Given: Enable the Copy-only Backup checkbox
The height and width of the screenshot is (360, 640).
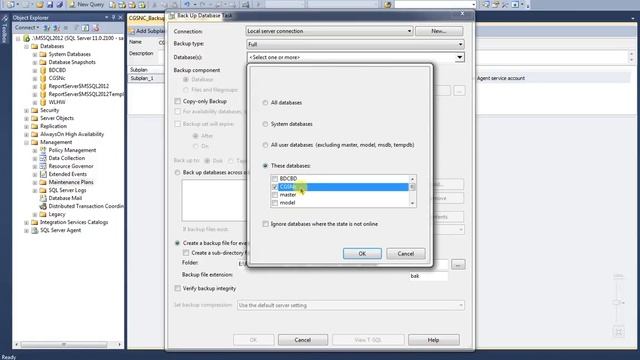Looking at the screenshot, I should pos(178,101).
